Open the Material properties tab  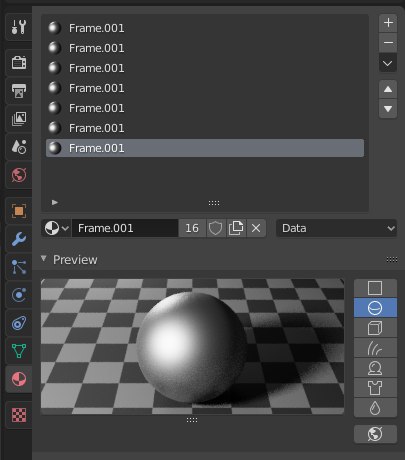[x=19, y=379]
